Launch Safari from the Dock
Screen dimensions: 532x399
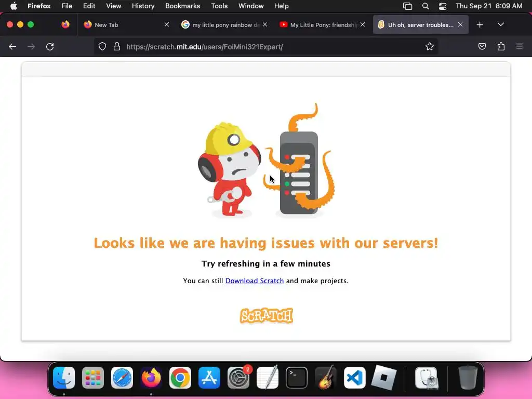(x=122, y=378)
